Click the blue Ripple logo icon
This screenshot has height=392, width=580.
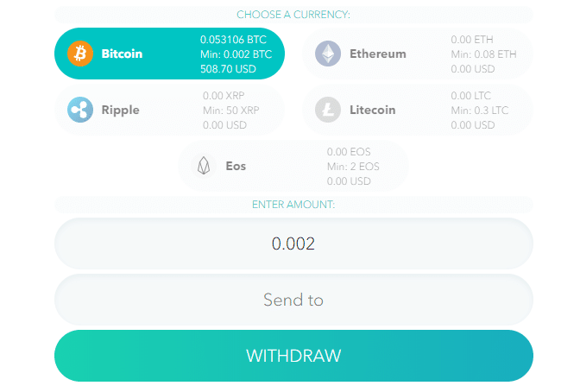point(80,110)
